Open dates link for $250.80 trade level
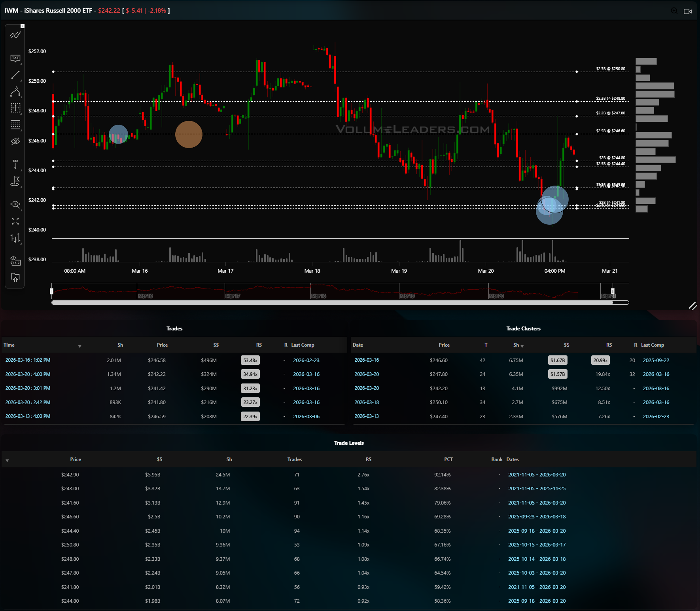 point(537,545)
